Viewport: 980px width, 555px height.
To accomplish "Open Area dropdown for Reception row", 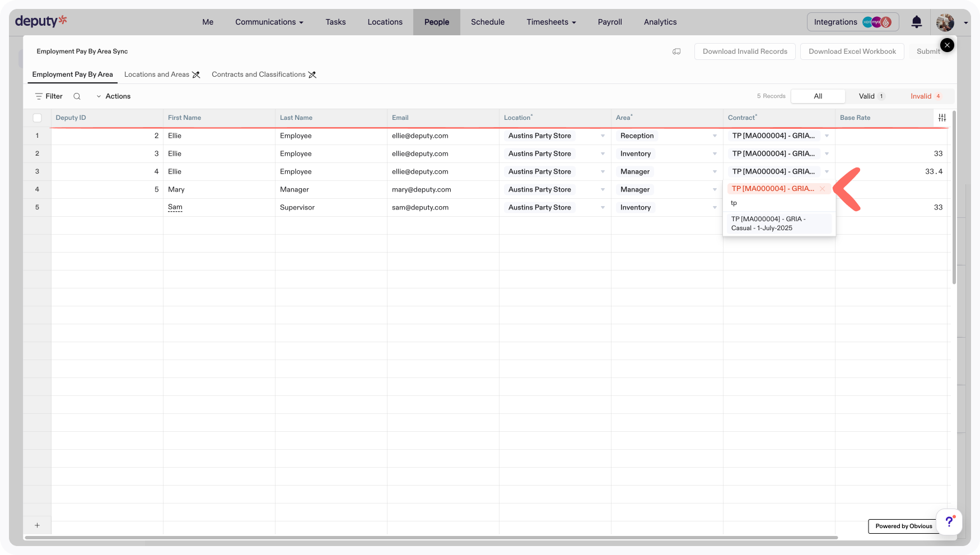I will point(715,136).
